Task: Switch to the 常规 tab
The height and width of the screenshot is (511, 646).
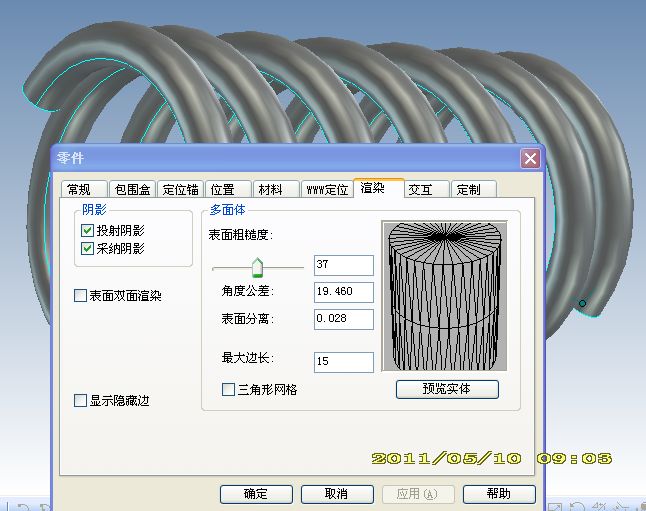Action: (x=79, y=190)
